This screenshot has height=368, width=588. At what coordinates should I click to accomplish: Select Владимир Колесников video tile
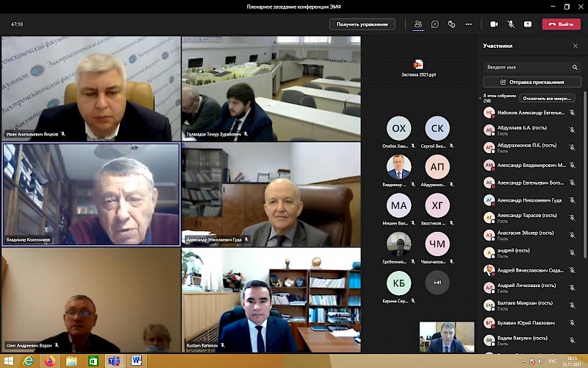(90, 194)
